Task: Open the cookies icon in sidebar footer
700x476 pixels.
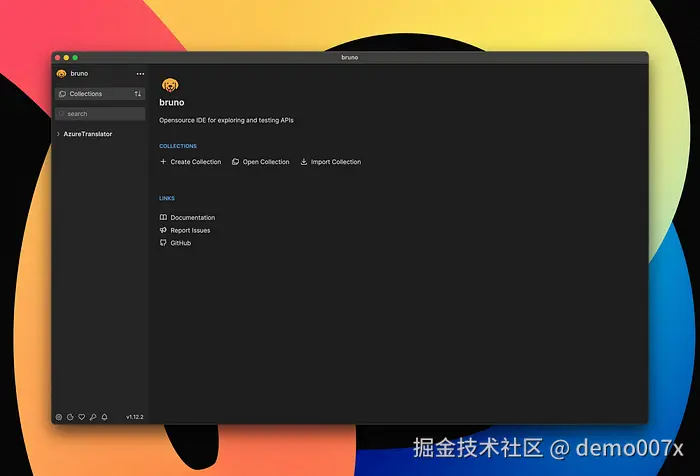Action: tap(70, 417)
